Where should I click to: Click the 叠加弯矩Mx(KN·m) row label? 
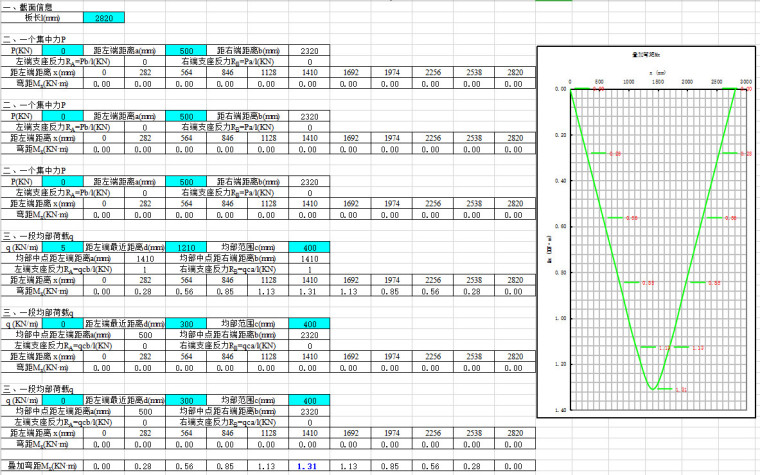point(39,466)
